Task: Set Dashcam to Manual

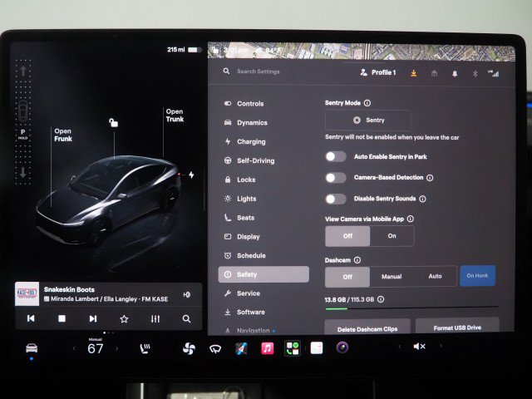Action: (x=392, y=277)
